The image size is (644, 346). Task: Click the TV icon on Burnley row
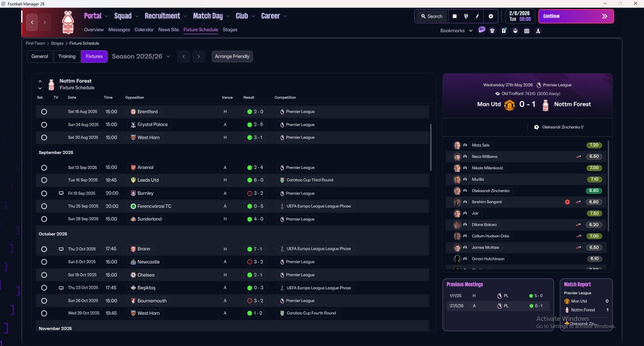tap(61, 193)
